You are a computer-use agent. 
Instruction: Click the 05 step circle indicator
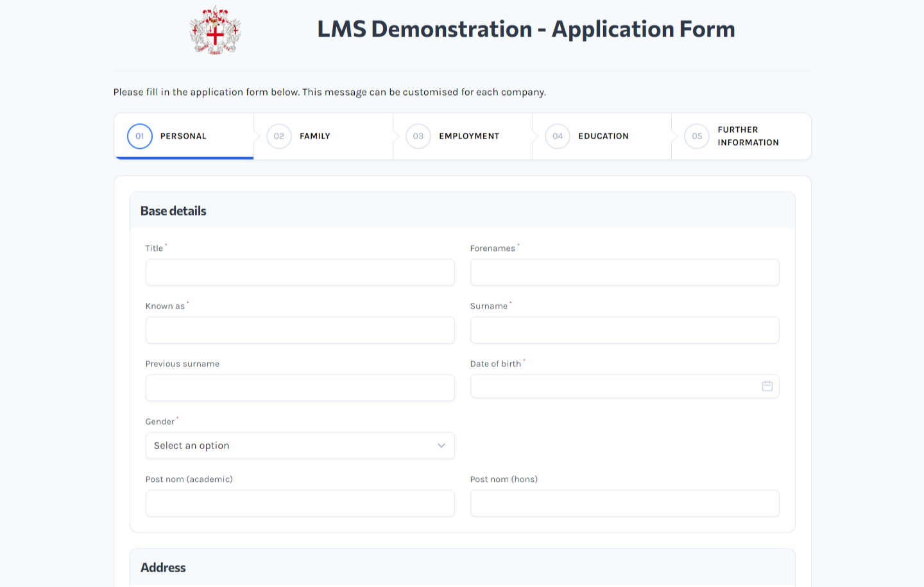tap(697, 136)
